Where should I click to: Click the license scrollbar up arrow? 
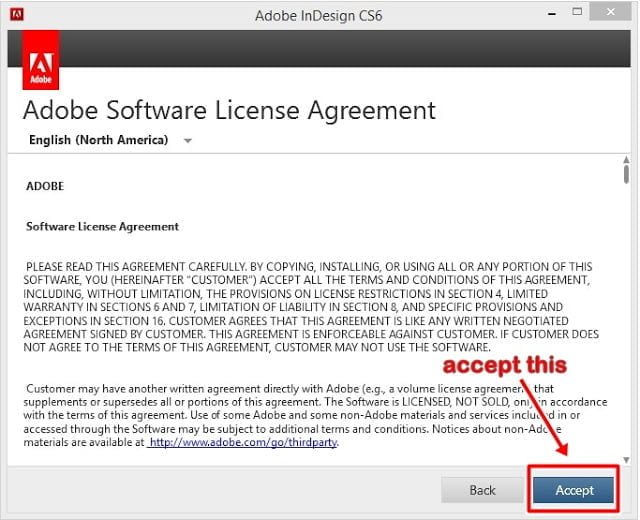626,160
